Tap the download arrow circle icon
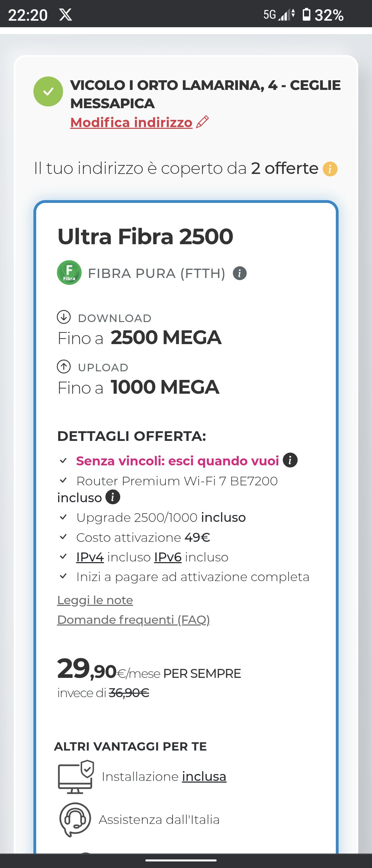 click(64, 317)
